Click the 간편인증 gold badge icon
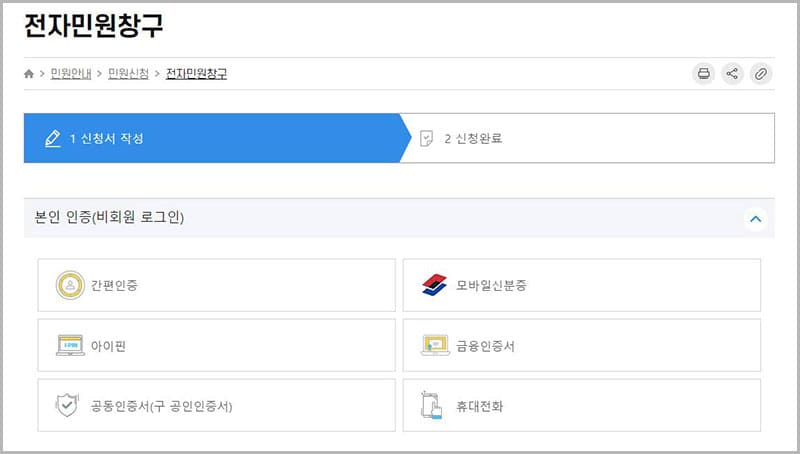800x454 pixels. [70, 285]
